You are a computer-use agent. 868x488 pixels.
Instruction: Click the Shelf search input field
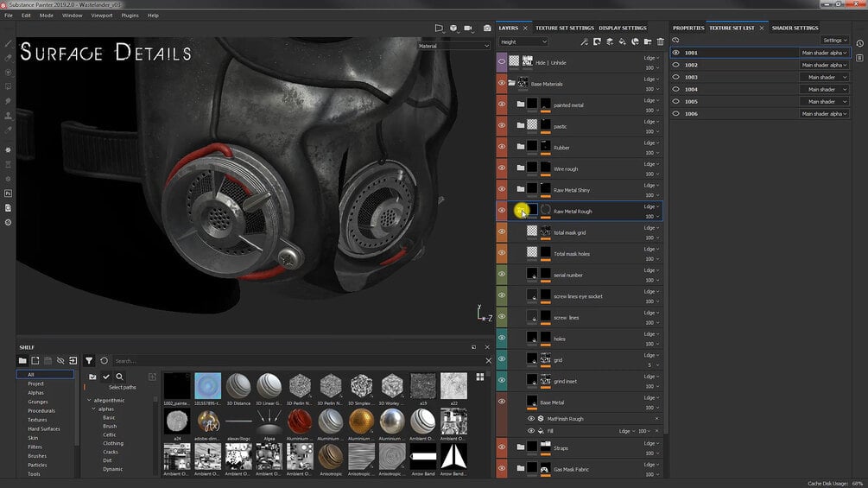[x=297, y=361]
